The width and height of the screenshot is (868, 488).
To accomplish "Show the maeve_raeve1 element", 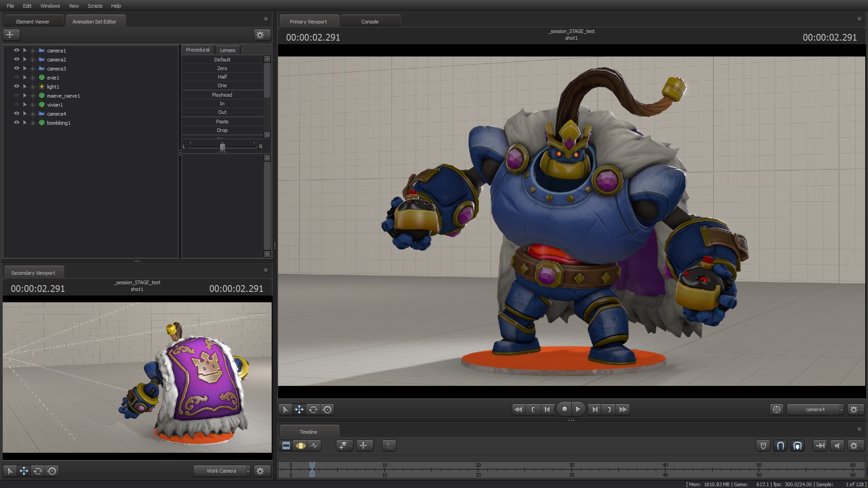I will click(x=16, y=95).
